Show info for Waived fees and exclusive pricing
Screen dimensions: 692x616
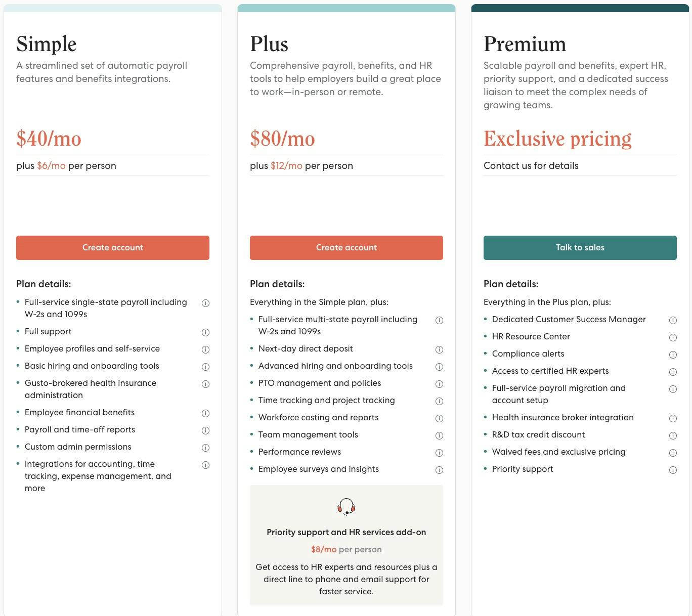click(x=673, y=453)
